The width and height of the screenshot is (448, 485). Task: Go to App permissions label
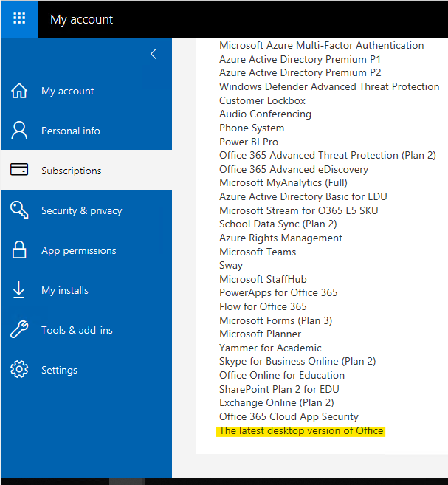[79, 250]
